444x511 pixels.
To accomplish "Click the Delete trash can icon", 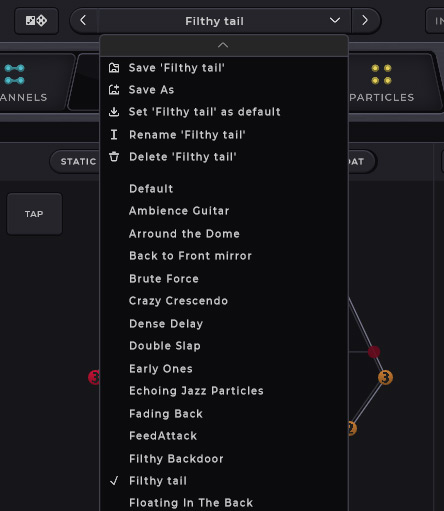I will tap(114, 157).
